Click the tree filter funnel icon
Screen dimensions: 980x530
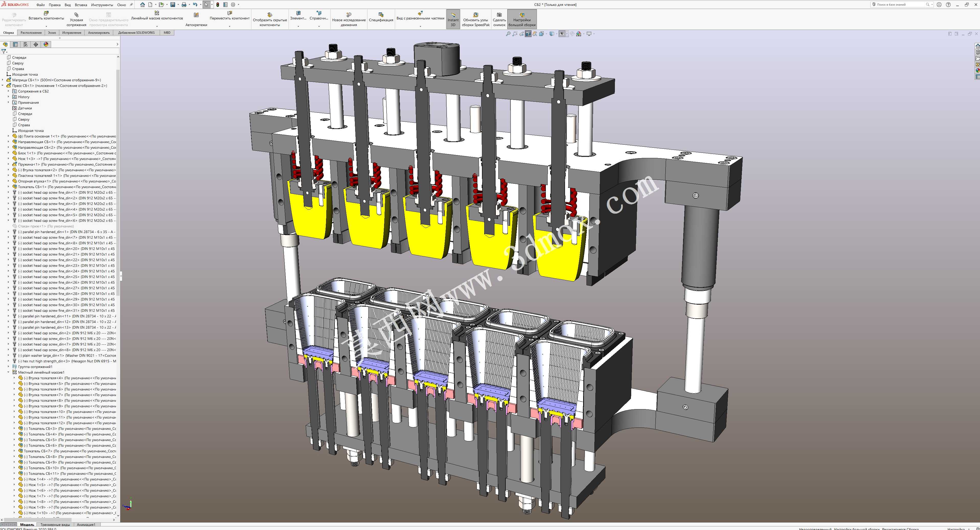tap(3, 51)
